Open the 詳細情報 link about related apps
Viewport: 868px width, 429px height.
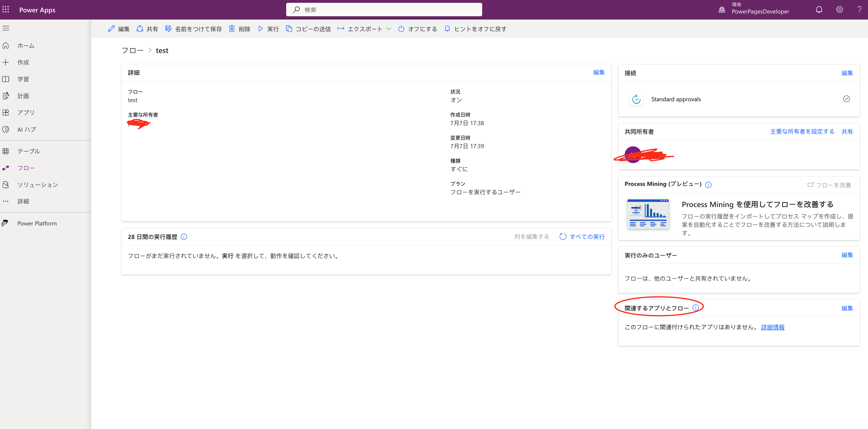[773, 327]
